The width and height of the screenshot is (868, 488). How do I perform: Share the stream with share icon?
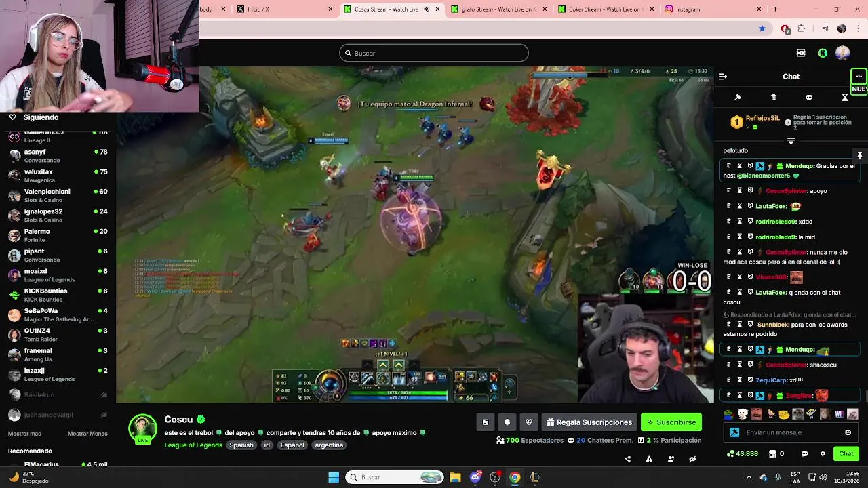pos(627,459)
